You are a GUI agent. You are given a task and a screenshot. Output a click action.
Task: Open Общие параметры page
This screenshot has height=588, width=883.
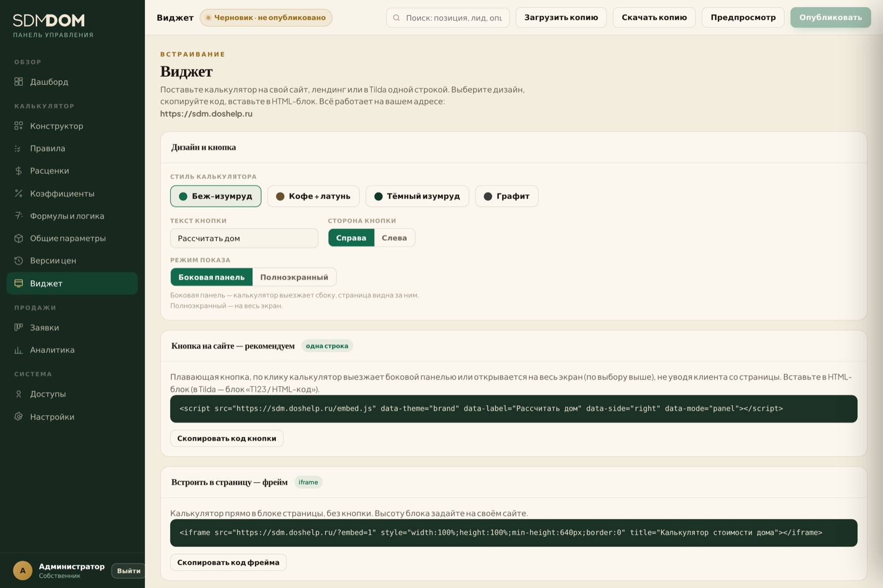tap(72, 238)
